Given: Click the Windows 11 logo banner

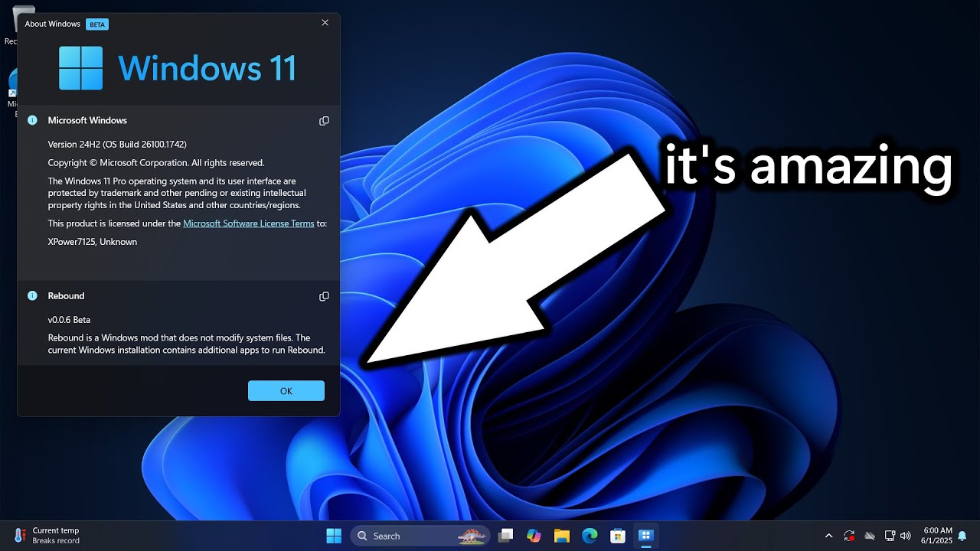Looking at the screenshot, I should [x=178, y=68].
